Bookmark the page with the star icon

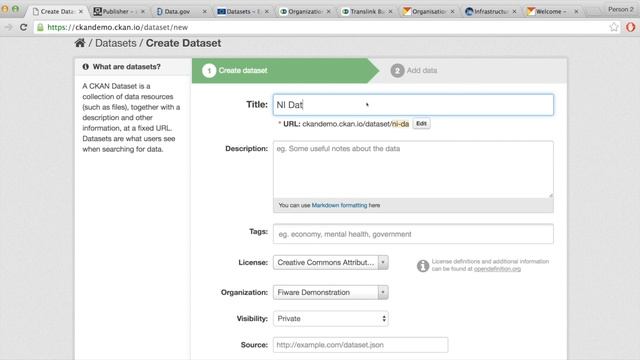613,27
